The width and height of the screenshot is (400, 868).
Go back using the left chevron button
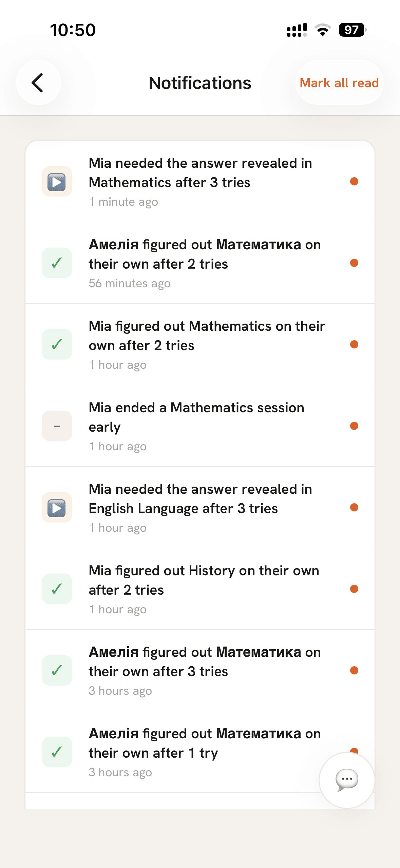(x=38, y=83)
